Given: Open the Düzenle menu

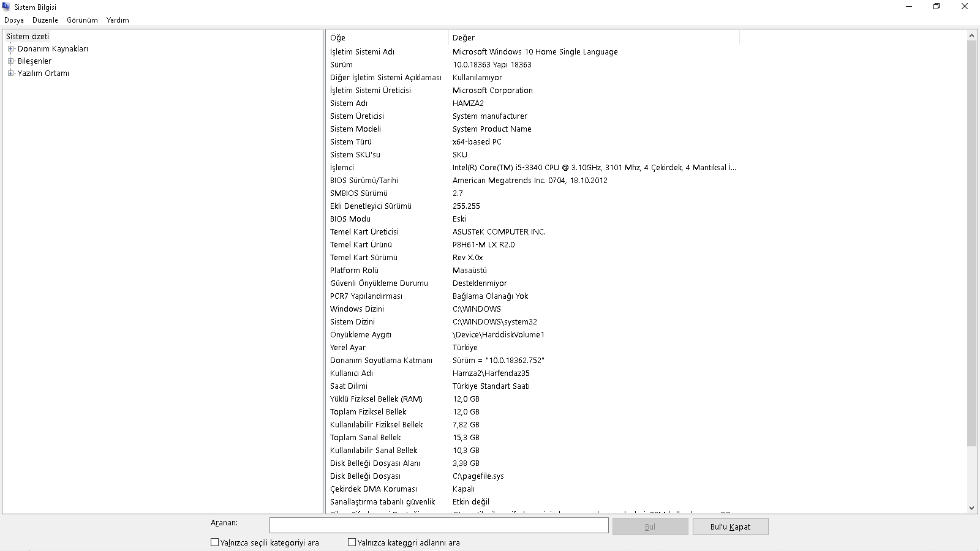Looking at the screenshot, I should 45,20.
